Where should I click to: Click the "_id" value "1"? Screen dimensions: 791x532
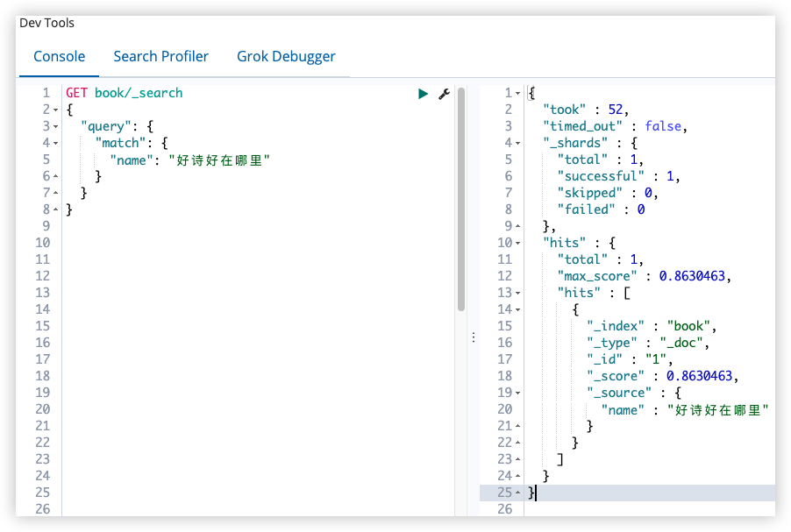656,359
